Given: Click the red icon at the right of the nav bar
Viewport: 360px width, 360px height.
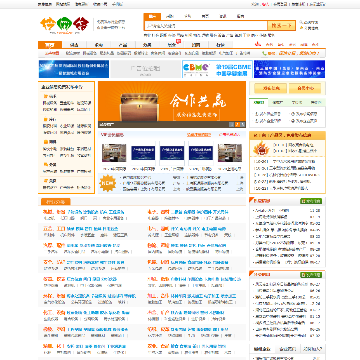Looking at the screenshot, I should [257, 44].
